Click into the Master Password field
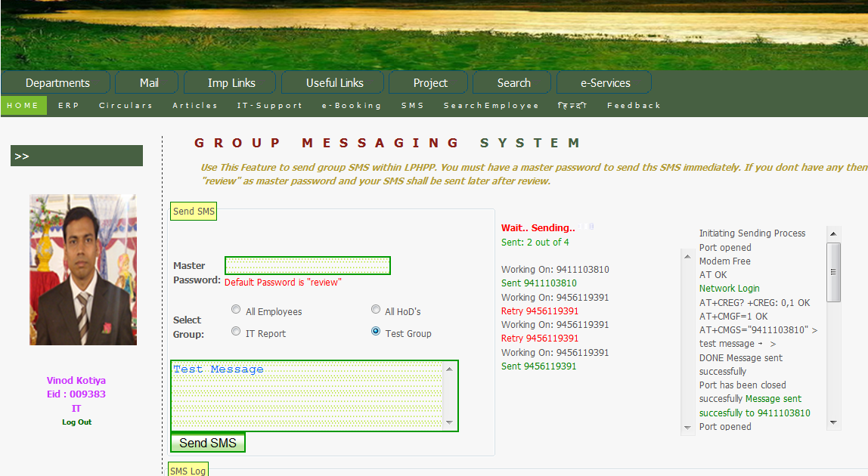Screen dimensions: 868x476 (x=307, y=266)
